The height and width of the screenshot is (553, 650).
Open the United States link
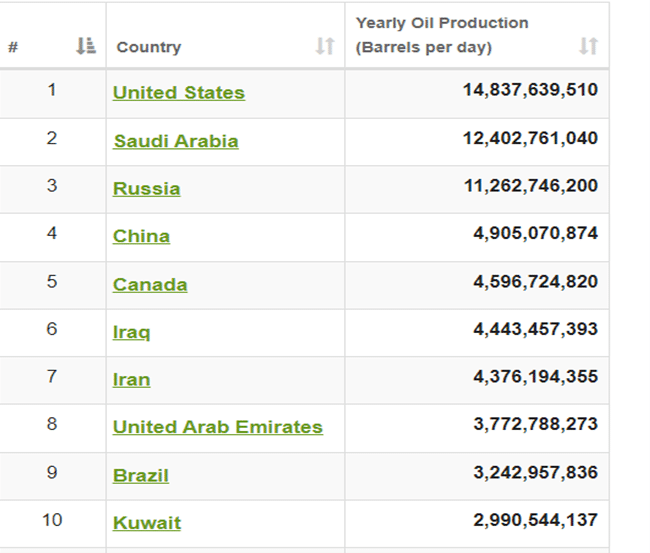tap(179, 92)
